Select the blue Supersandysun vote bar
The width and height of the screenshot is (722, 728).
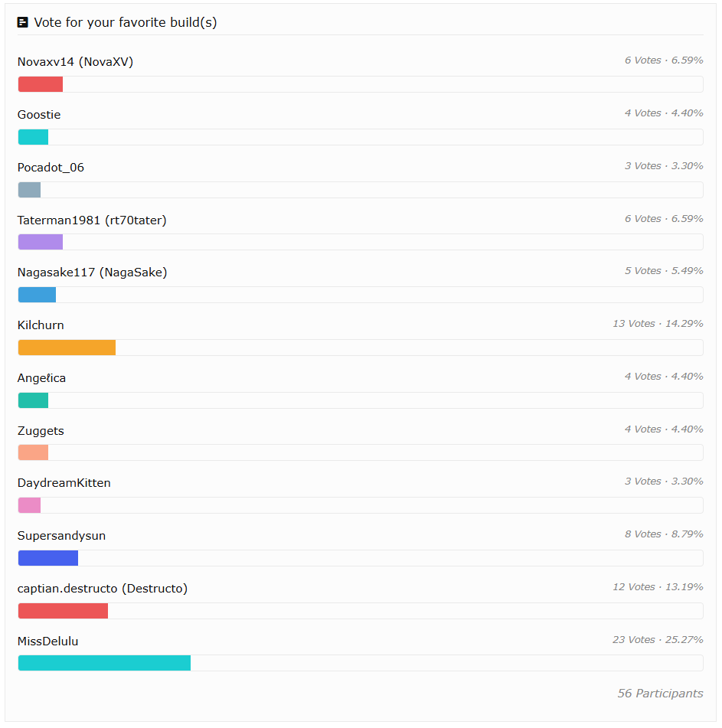(48, 558)
